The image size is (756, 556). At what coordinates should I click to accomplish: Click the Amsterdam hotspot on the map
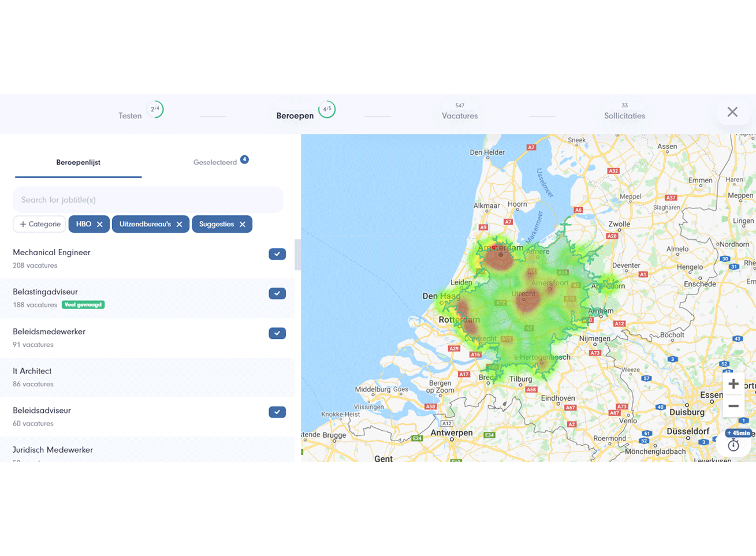(500, 257)
